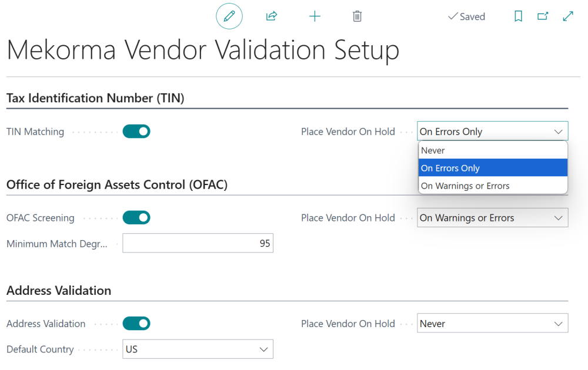Expand the Default Country dropdown

pos(198,349)
